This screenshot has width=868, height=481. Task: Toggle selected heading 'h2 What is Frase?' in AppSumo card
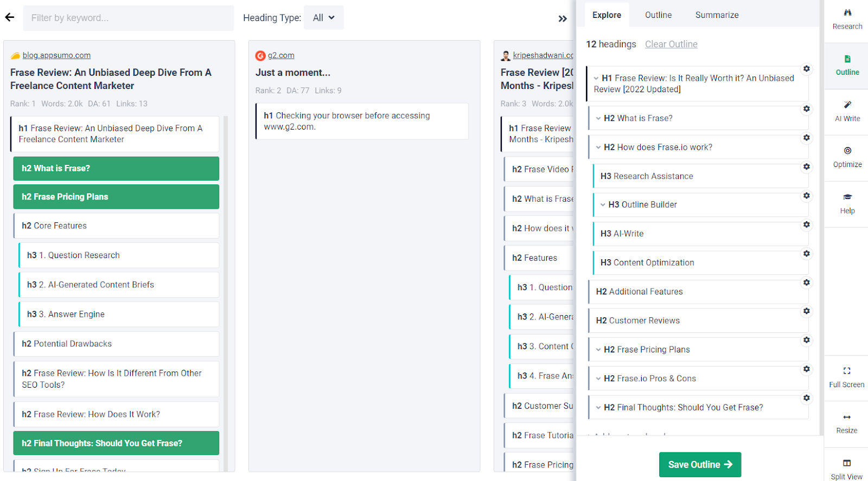point(116,169)
